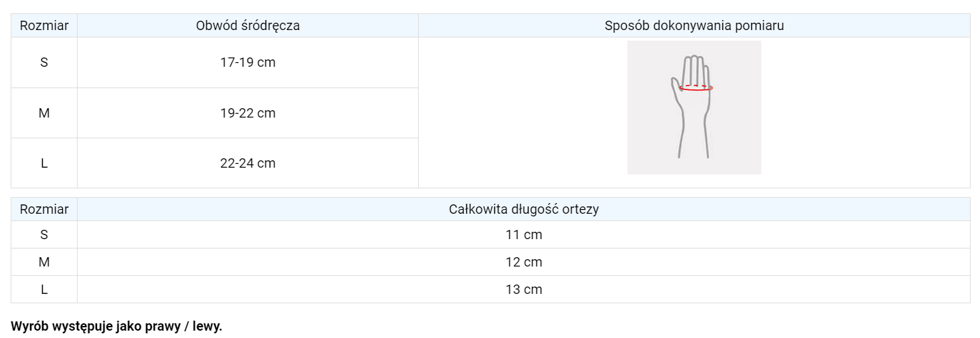
Task: Click the 'Sposób dokonywania pomiaru' header
Action: (694, 26)
